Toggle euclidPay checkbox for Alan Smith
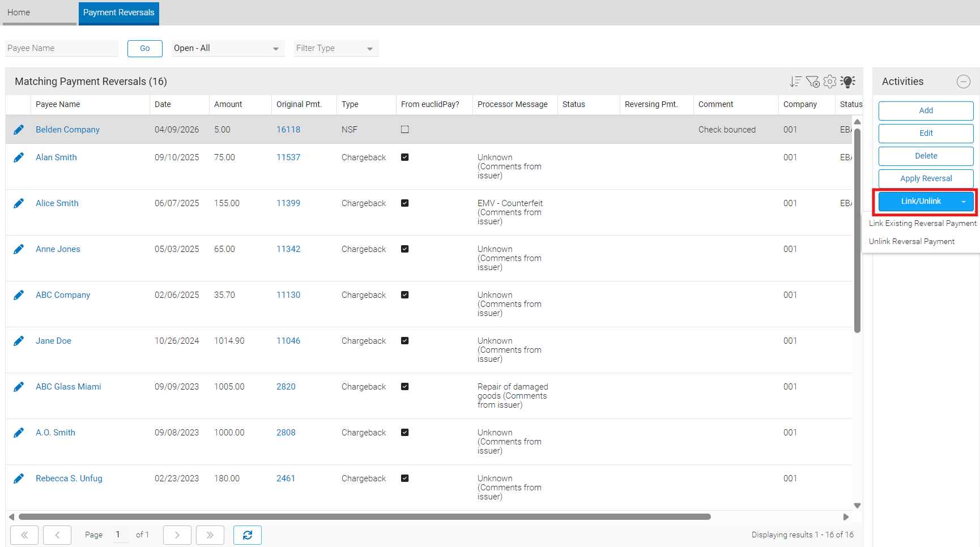The height and width of the screenshot is (547, 980). pyautogui.click(x=405, y=157)
